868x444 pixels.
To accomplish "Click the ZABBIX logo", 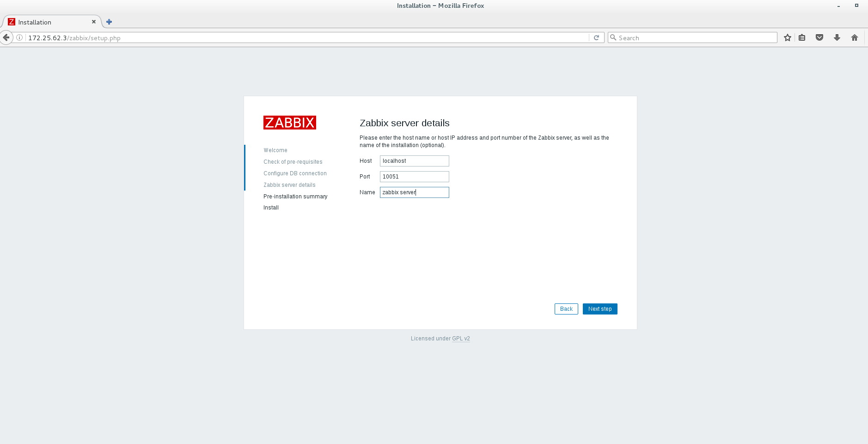I will coord(289,122).
